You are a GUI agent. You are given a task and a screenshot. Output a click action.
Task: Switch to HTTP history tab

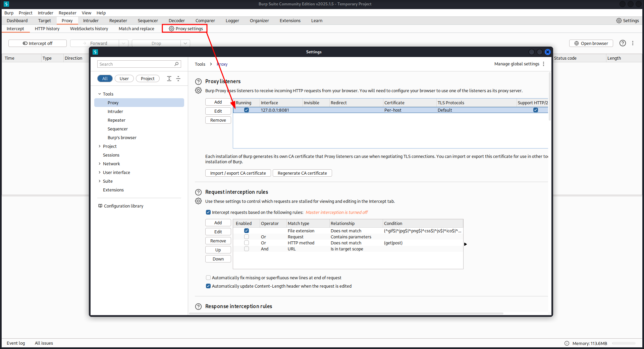click(47, 28)
